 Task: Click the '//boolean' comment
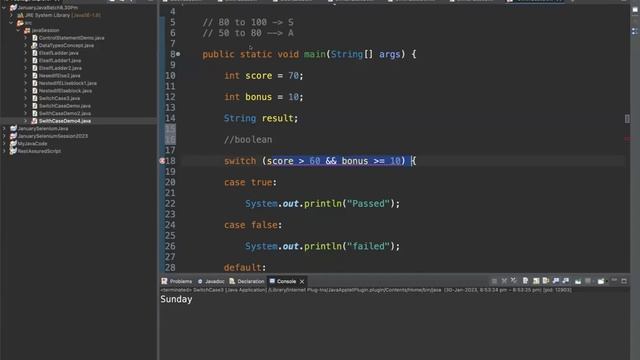pos(248,140)
